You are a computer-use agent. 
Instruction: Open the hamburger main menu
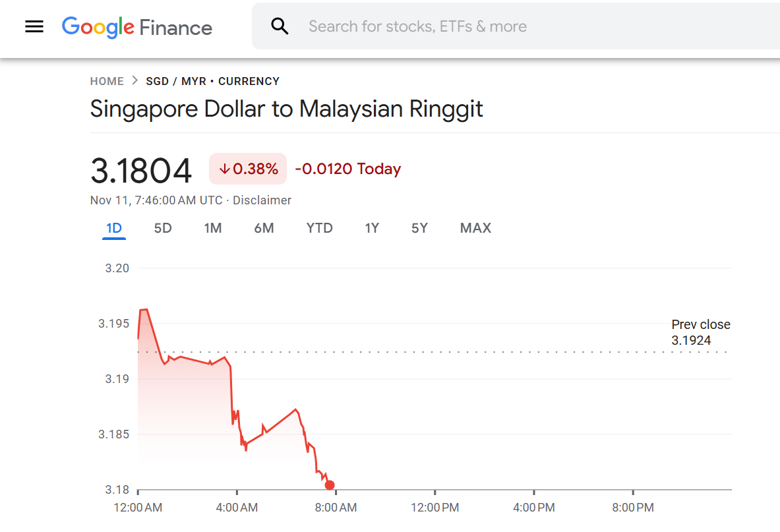point(34,26)
